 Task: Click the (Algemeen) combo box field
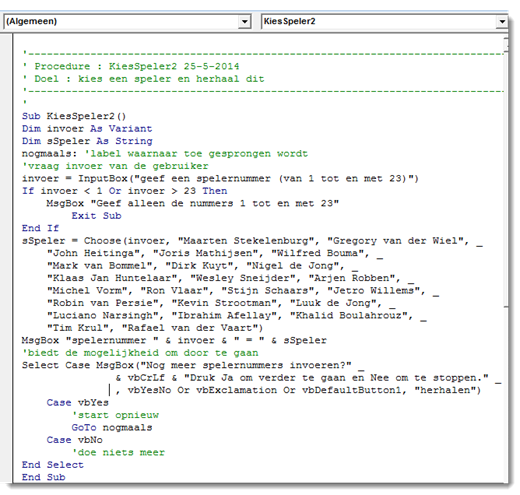point(127,22)
